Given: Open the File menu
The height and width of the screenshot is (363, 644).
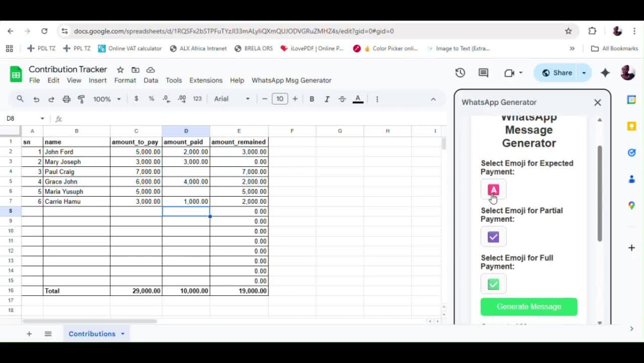Looking at the screenshot, I should point(35,81).
